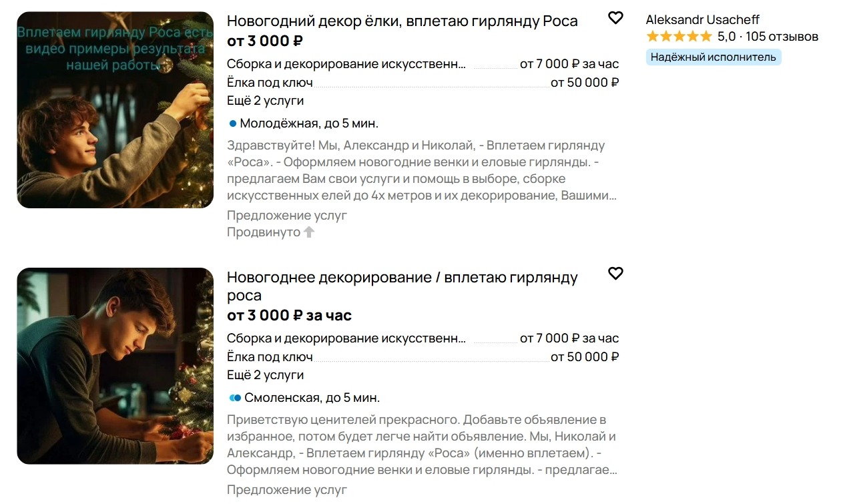Add first listing 'Новогодний декор ёлки' to favorites

615,18
